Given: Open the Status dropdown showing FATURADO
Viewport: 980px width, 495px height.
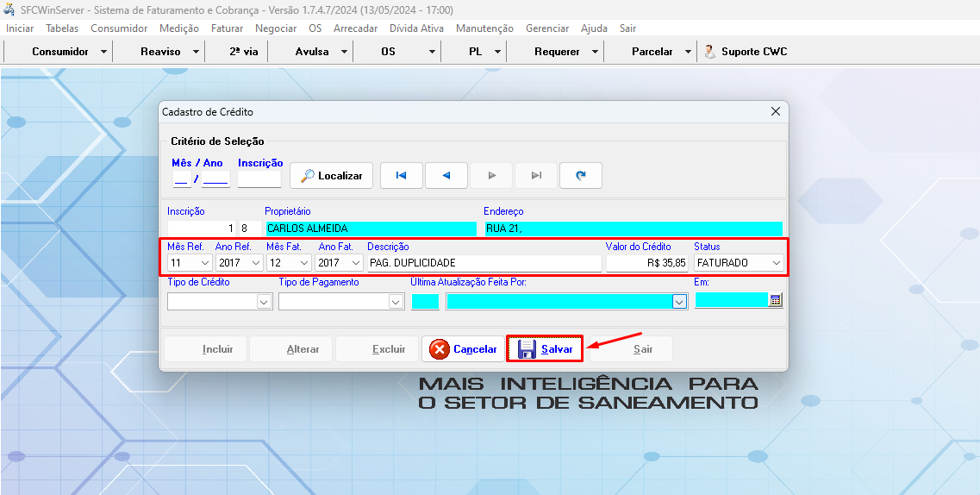Looking at the screenshot, I should [777, 263].
